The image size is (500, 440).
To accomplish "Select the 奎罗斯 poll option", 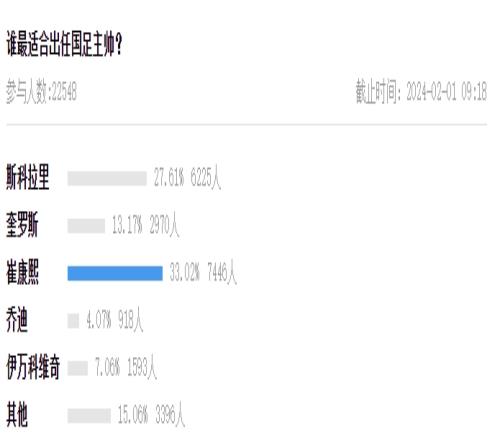I will (22, 225).
